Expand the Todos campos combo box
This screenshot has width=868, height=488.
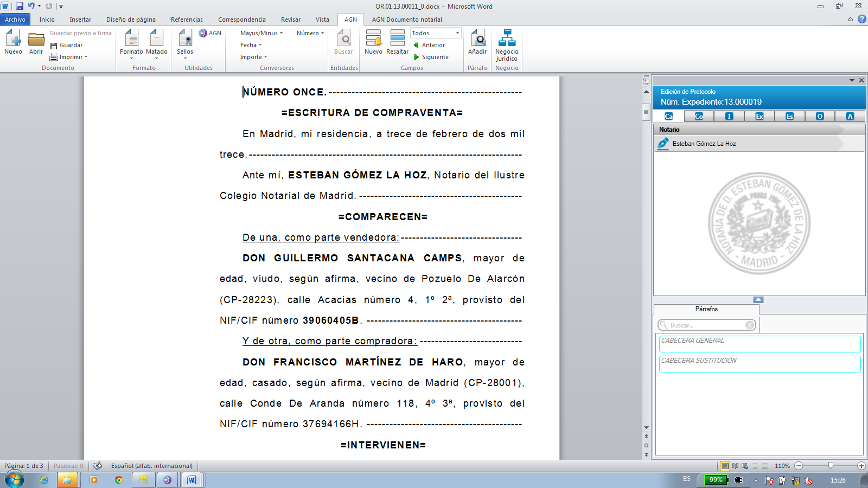456,33
